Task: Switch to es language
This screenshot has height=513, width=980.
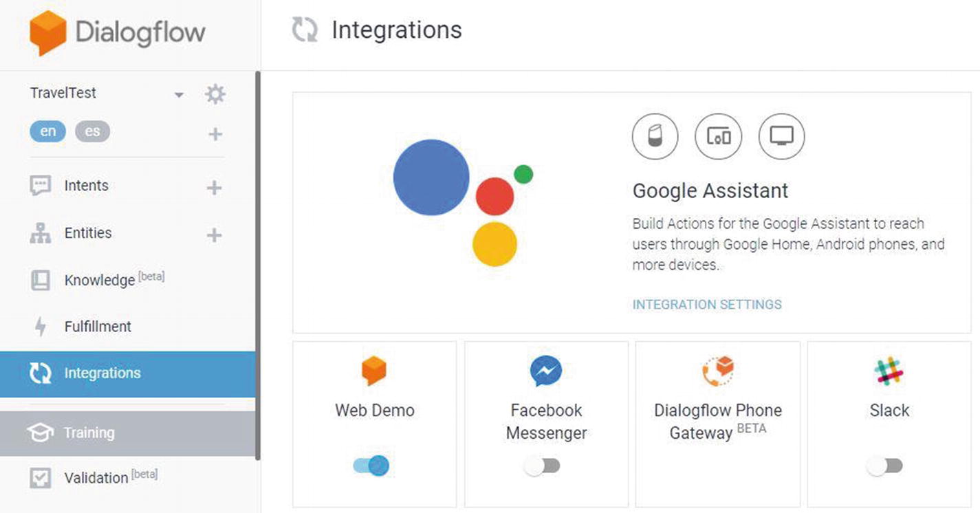Action: [x=92, y=131]
